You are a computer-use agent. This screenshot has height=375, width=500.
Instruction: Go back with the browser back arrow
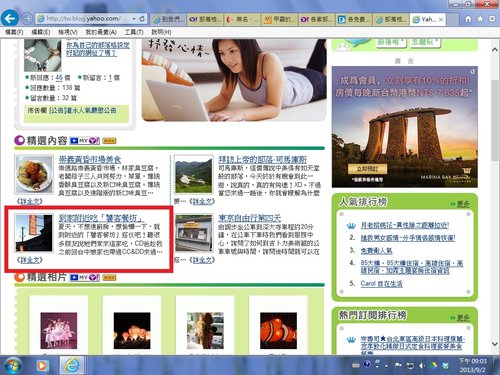tap(9, 18)
